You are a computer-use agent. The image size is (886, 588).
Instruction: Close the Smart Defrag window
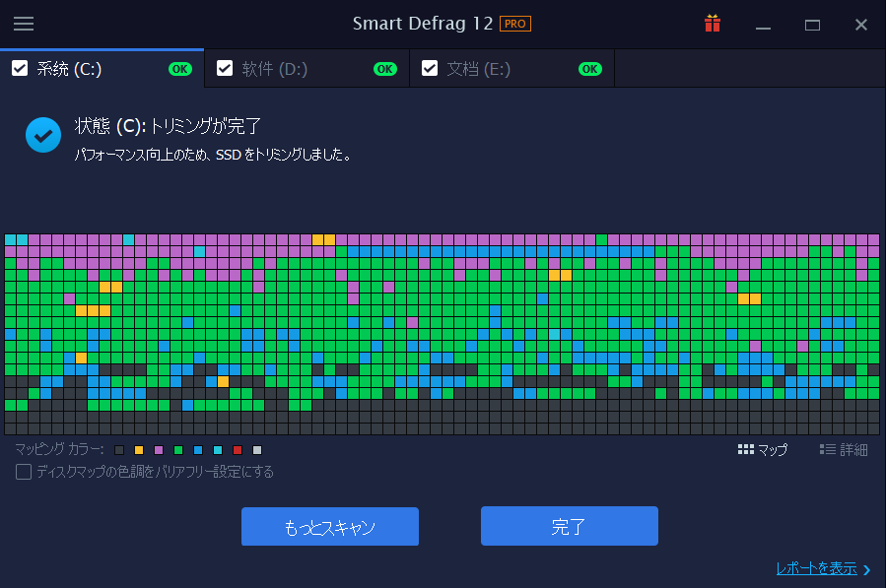click(861, 25)
